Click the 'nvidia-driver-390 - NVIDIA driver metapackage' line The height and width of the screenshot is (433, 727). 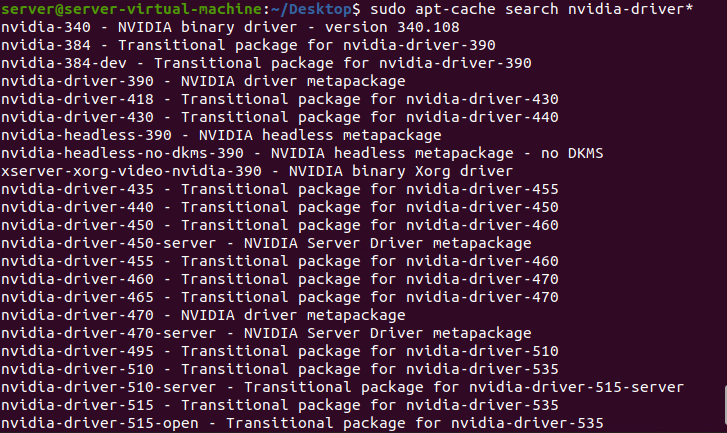[203, 81]
